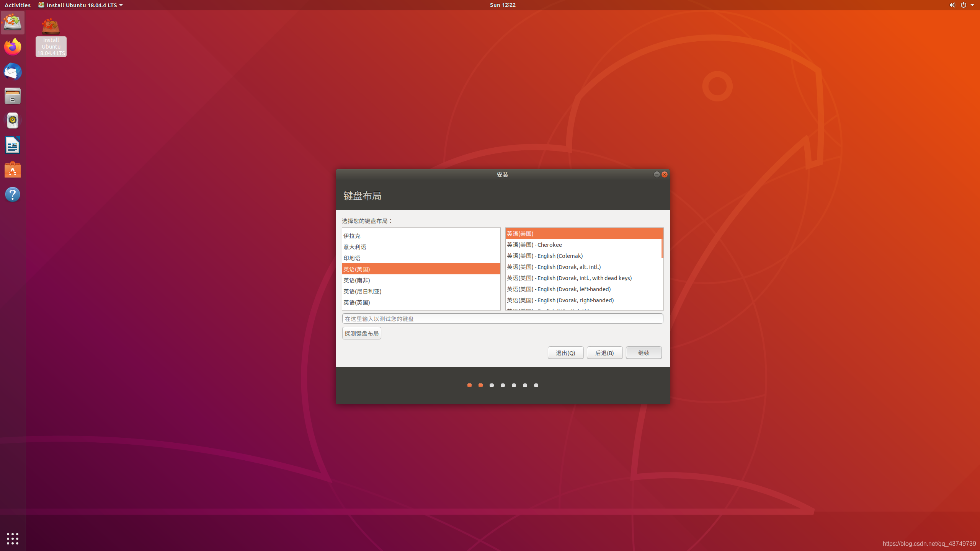Select 英语(美国) - Cherokee variant
980x551 pixels.
tap(583, 245)
